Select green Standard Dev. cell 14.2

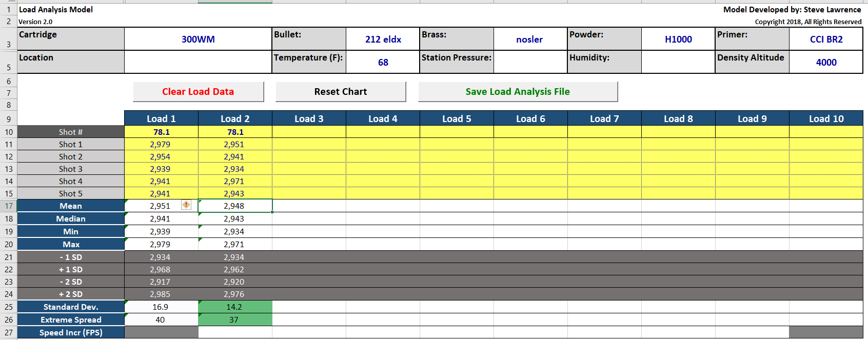tap(234, 307)
